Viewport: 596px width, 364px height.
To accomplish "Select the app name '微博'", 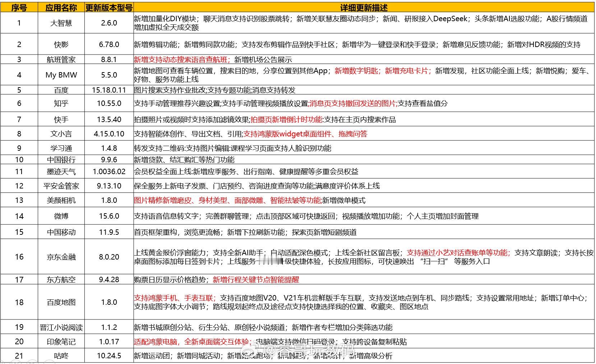I will pyautogui.click(x=61, y=216).
